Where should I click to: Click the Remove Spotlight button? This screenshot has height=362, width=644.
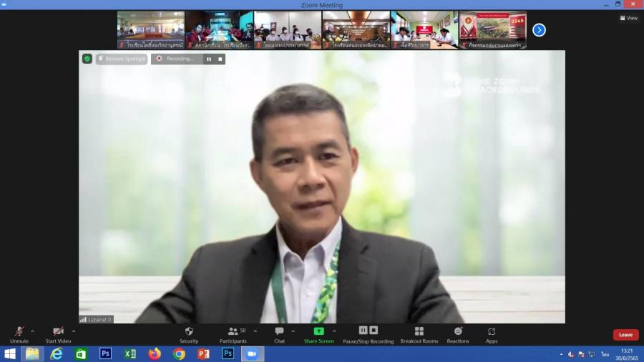point(122,59)
